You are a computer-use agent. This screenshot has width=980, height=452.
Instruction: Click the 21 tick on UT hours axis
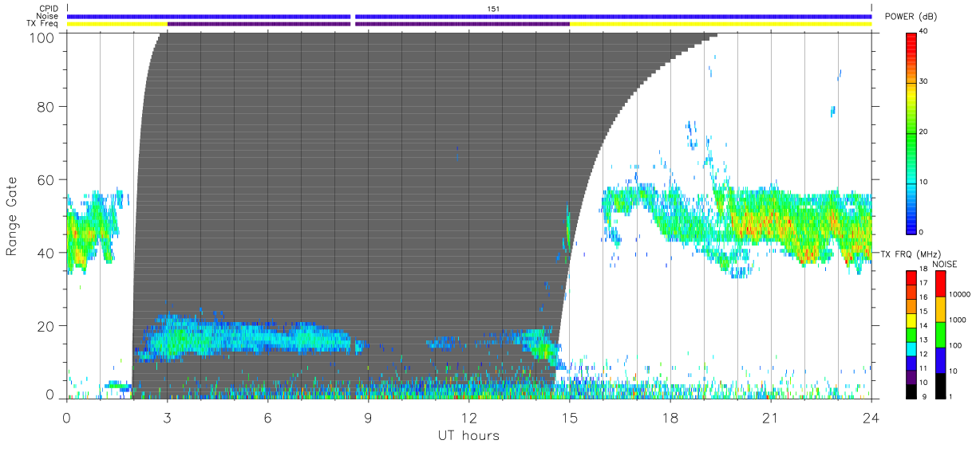click(x=771, y=418)
